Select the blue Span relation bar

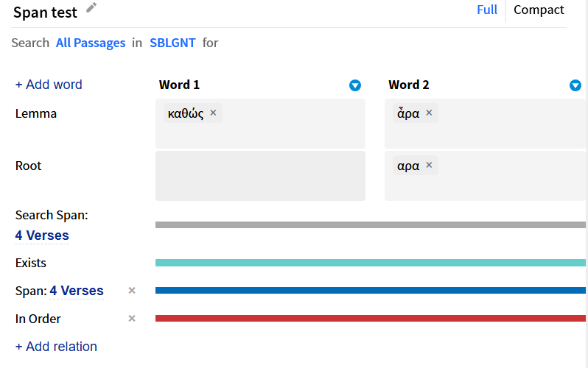(371, 291)
